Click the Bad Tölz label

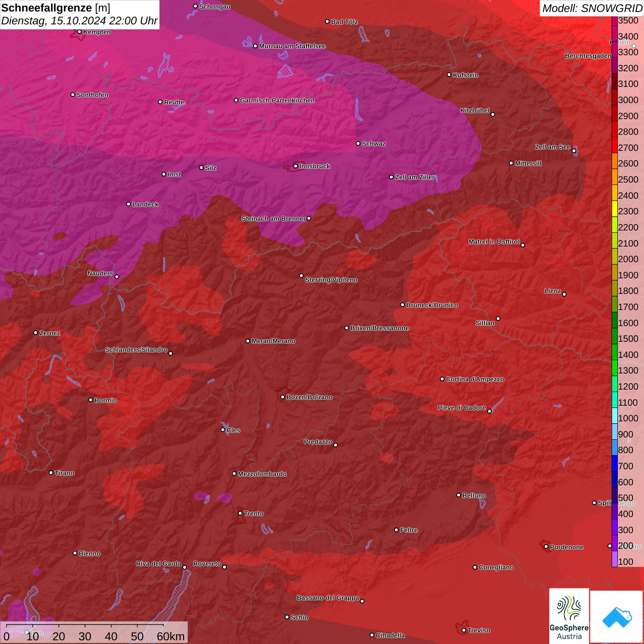click(344, 22)
